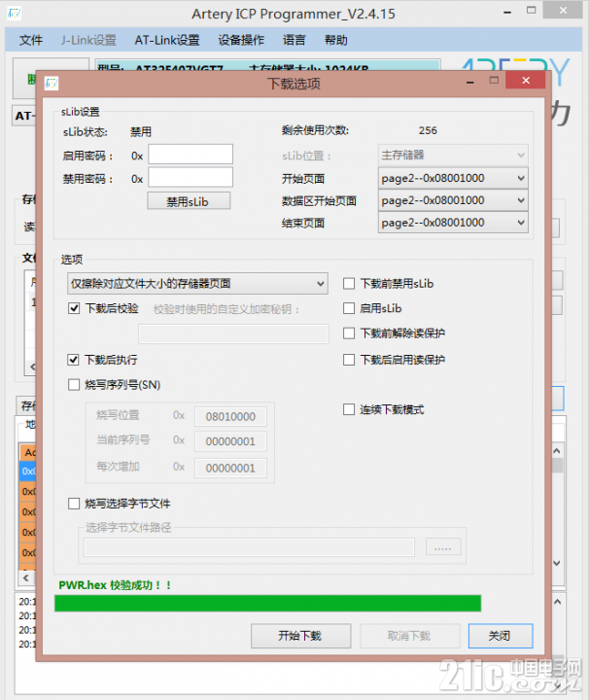Click the 剩余使用次数 value 256
The width and height of the screenshot is (589, 700).
pos(428,130)
